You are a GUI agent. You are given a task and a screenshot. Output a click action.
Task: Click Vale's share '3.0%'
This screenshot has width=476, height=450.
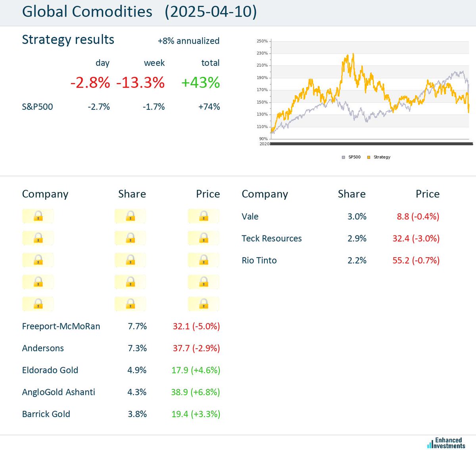(x=357, y=216)
